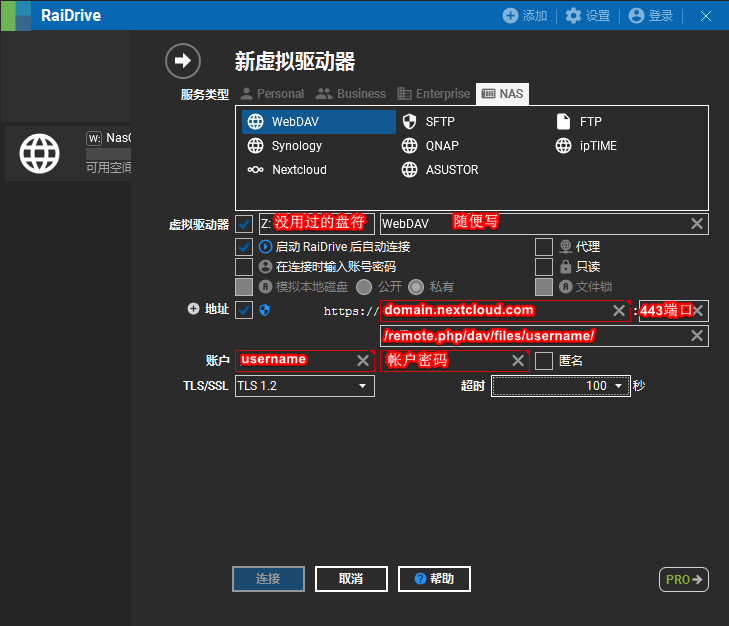Select Synology service entry

[x=285, y=146]
